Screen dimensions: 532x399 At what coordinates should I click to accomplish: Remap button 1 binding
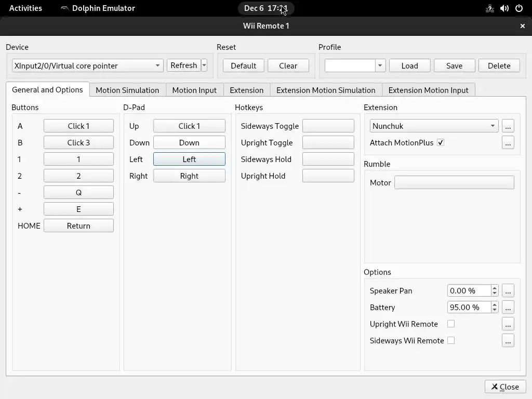78,159
